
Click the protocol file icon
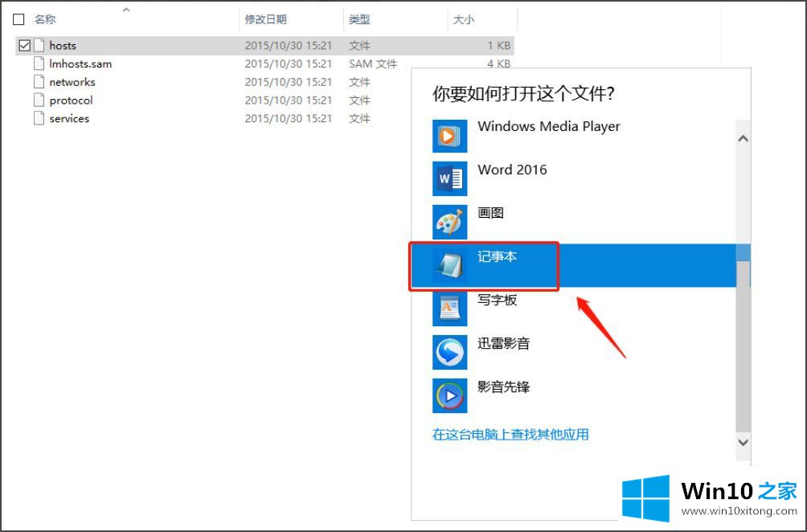tap(39, 100)
